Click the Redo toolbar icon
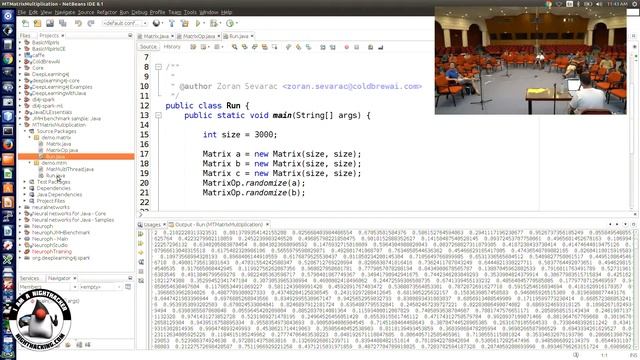This screenshot has height=360, width=640. [x=91, y=23]
